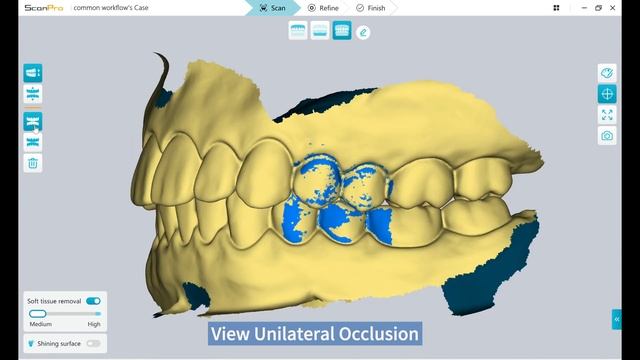Image resolution: width=640 pixels, height=360 pixels.
Task: Go to the Refine workflow step
Action: [x=323, y=8]
